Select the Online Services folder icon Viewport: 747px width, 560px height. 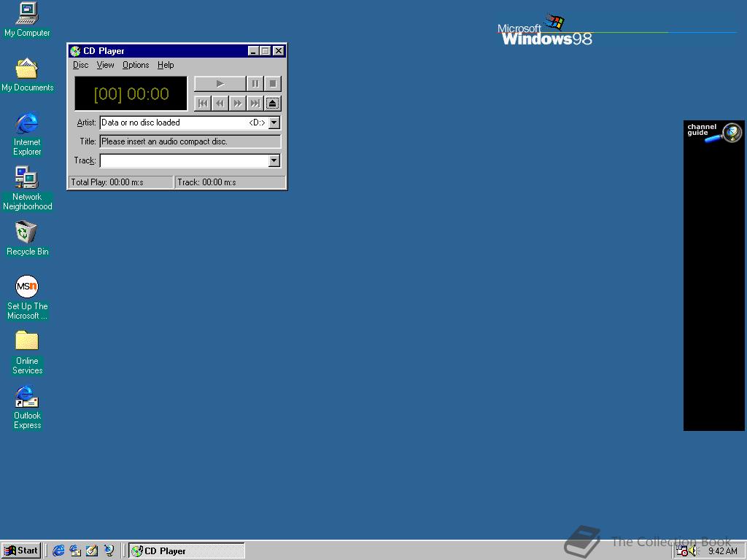(27, 352)
